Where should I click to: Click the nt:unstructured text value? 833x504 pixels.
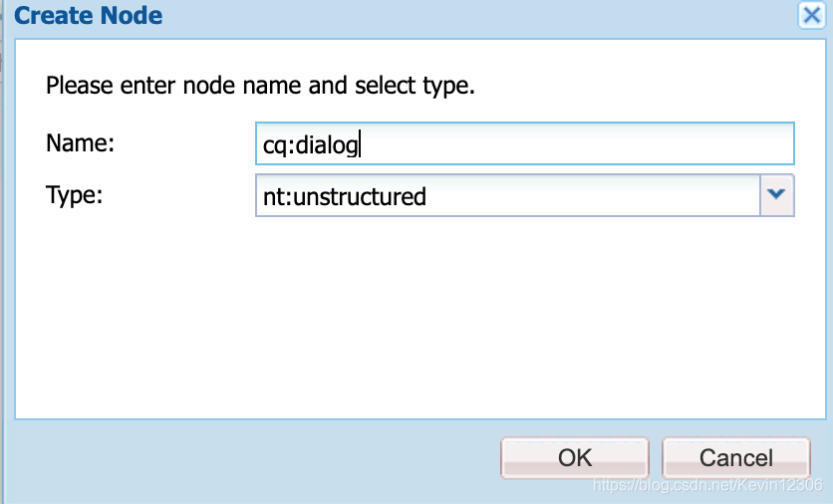click(345, 196)
